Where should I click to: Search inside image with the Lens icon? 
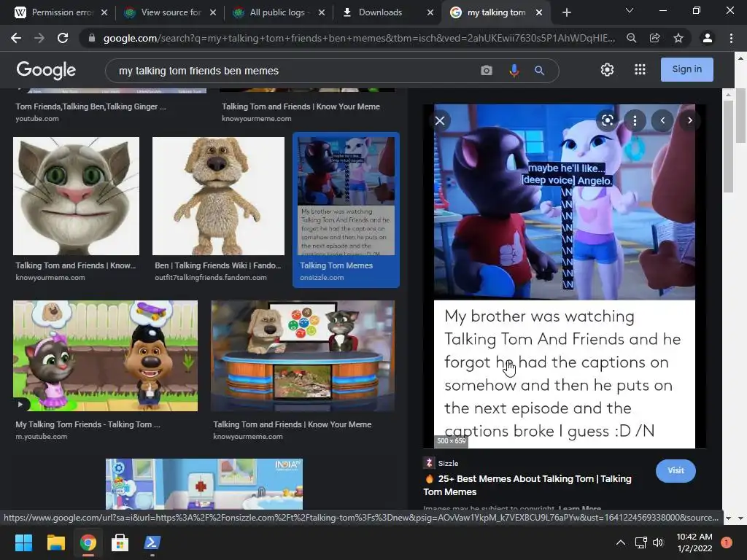tap(608, 120)
